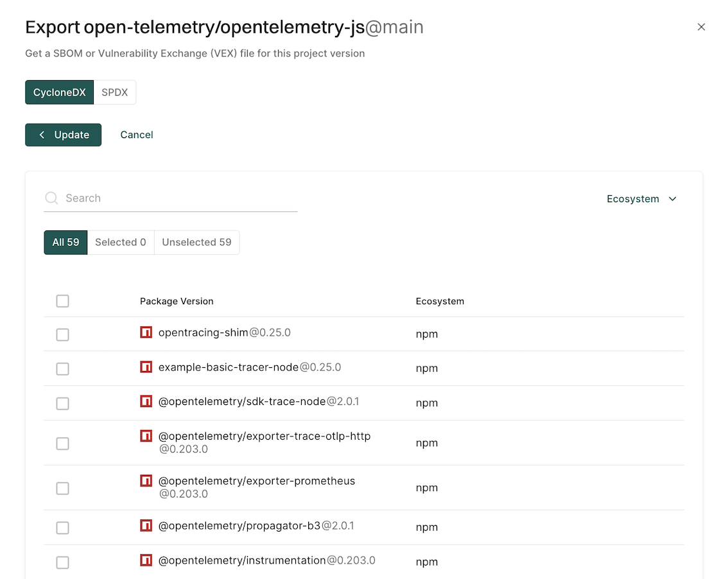The width and height of the screenshot is (728, 579).
Task: Click npm icon for exporter-prometheus package
Action: click(146, 481)
